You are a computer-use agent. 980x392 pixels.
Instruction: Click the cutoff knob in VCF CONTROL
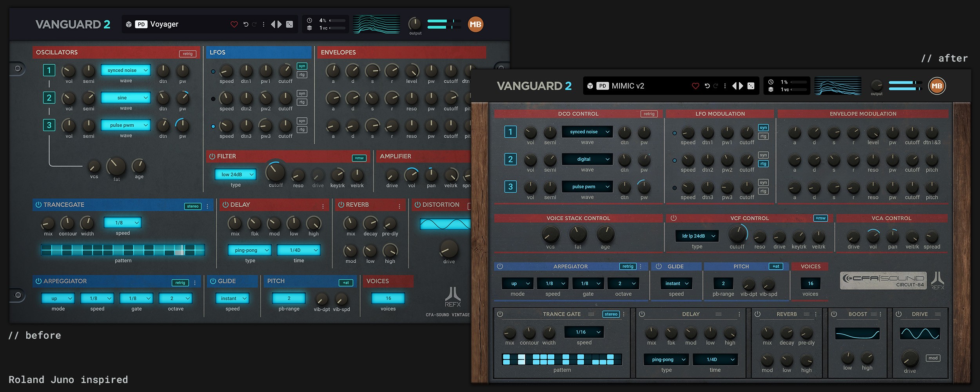point(737,234)
